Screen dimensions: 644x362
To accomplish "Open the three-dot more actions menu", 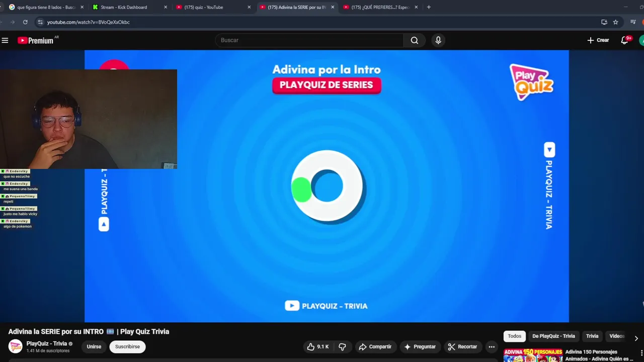I will coord(492,346).
